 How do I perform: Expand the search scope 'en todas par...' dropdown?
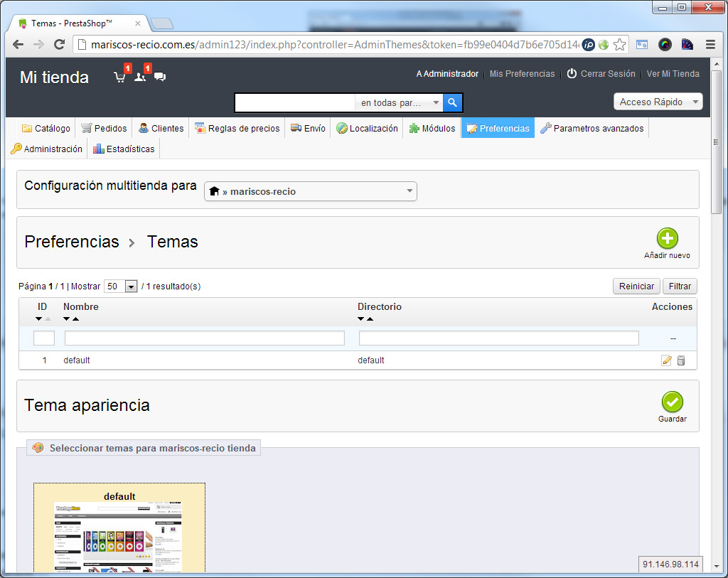pyautogui.click(x=399, y=102)
